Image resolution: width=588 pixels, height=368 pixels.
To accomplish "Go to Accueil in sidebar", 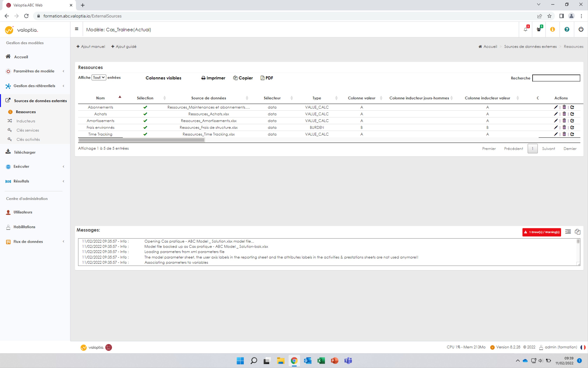I will point(21,57).
